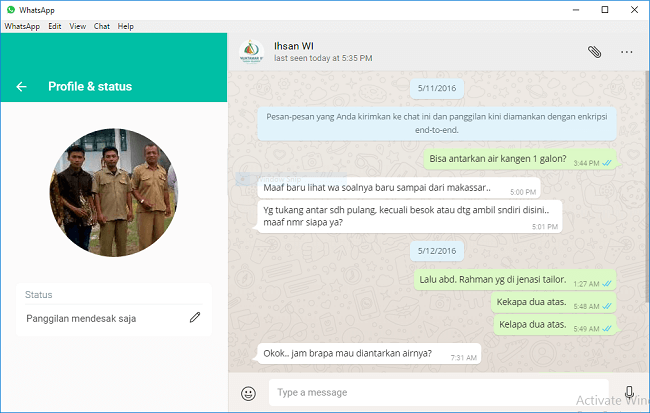Open Ihsan WI contact avatar
This screenshot has width=650, height=413.
pos(251,52)
